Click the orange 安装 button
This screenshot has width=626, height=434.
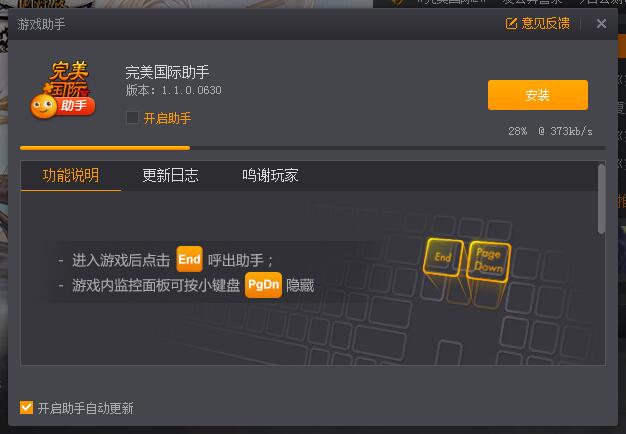coord(537,95)
